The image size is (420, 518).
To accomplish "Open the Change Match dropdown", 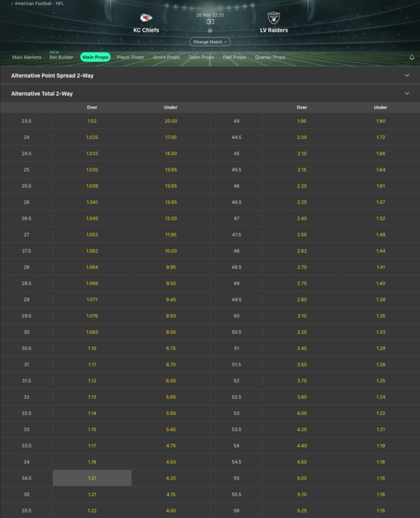I will click(210, 41).
